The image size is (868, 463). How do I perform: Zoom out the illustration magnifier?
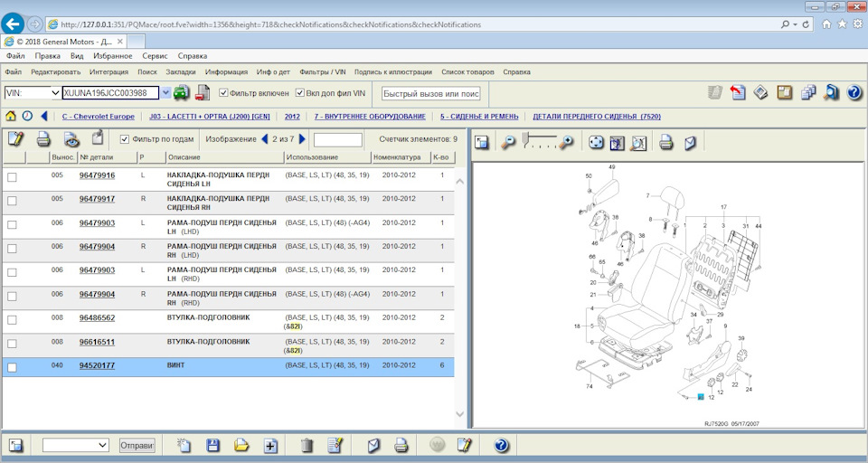coord(507,143)
